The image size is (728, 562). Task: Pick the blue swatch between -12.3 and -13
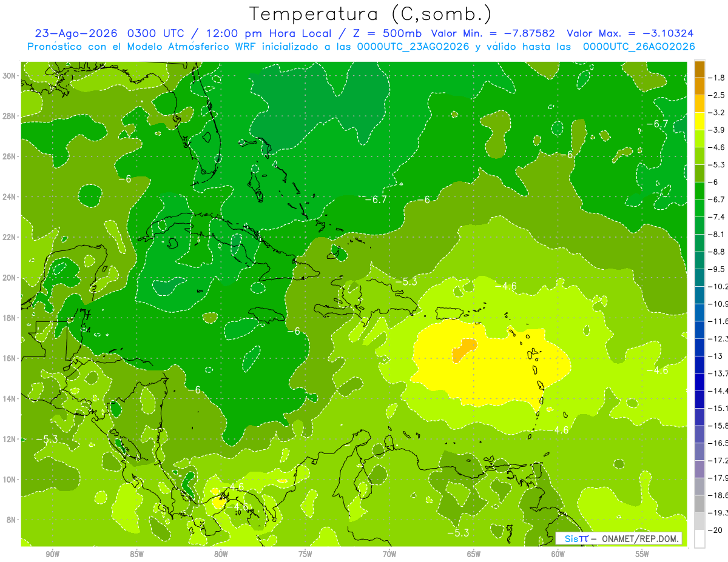pos(699,347)
